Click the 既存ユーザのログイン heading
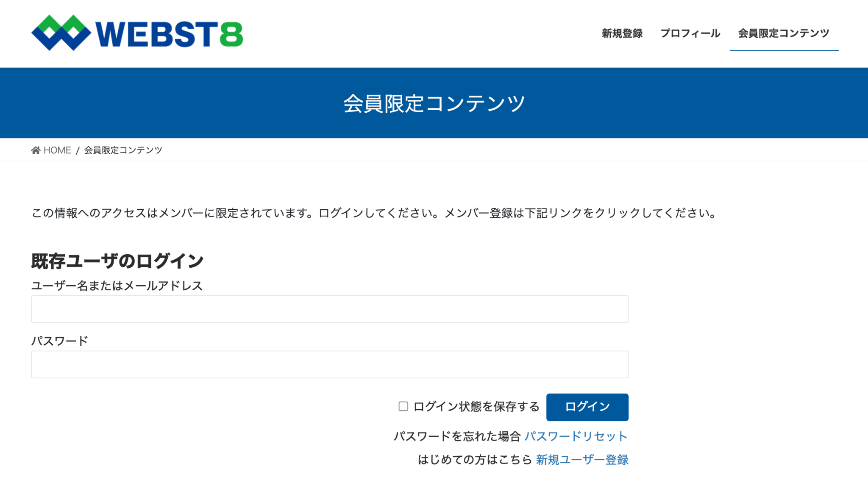This screenshot has height=483, width=868. pyautogui.click(x=117, y=260)
